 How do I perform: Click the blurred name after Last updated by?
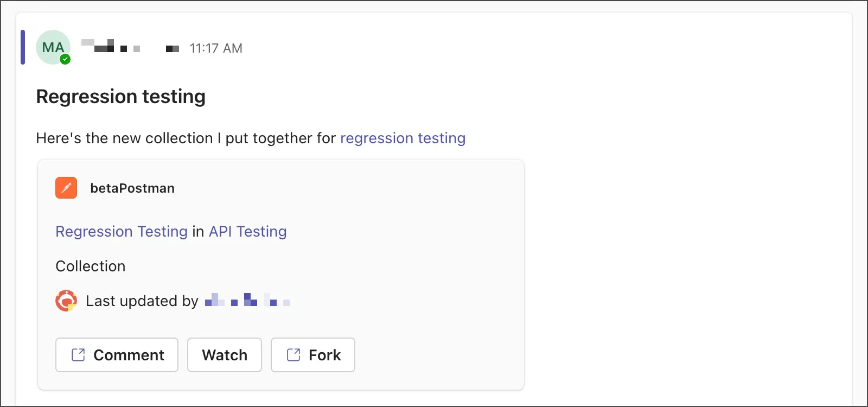click(x=247, y=300)
